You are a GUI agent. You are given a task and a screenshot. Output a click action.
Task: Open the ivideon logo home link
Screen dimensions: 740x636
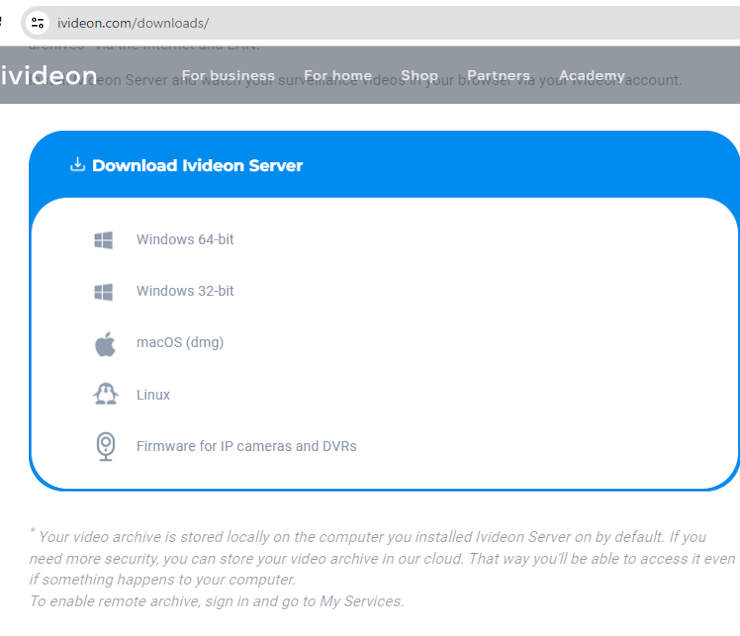pos(49,75)
